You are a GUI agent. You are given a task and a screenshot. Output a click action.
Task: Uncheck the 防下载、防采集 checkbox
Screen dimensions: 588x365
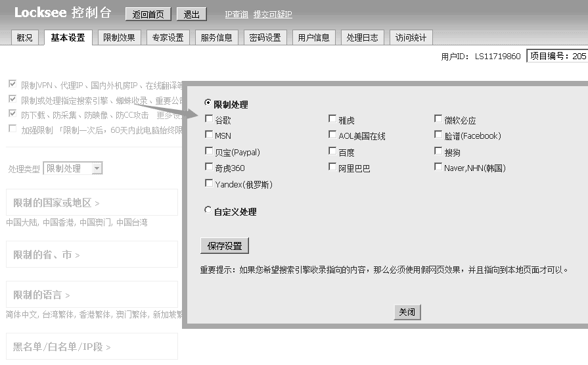(x=12, y=113)
